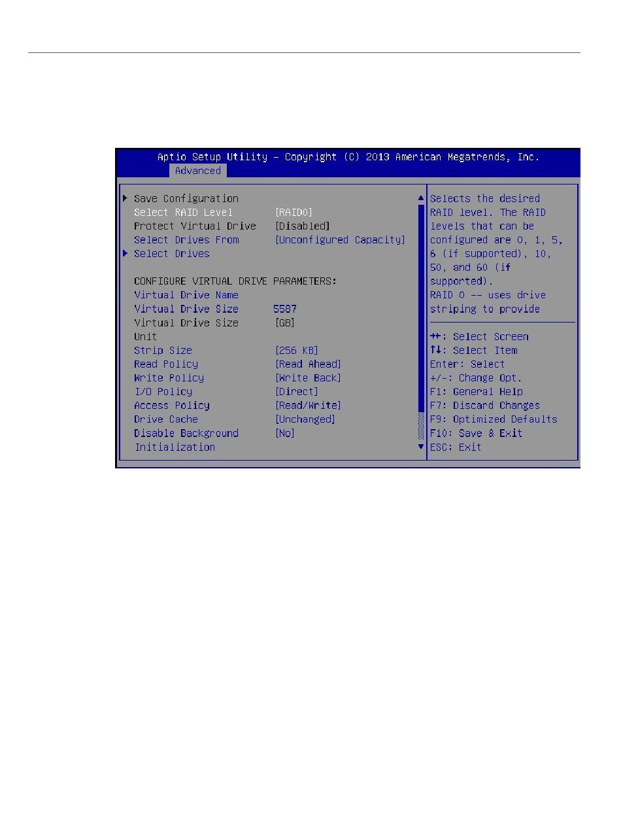Click the Select Item arrows hint
Viewport: 621px width, 840px height.
(473, 350)
